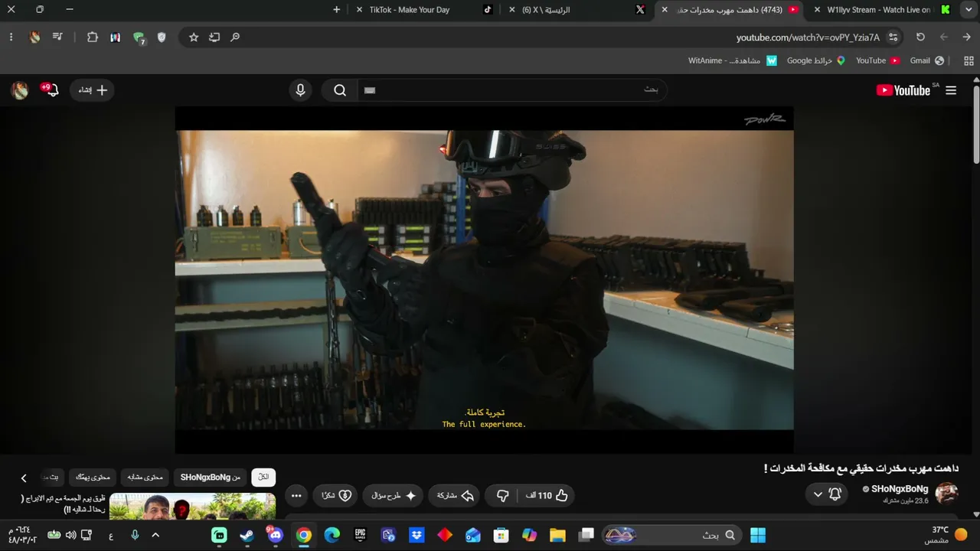Open Chrome profile avatar in toolbar

click(34, 37)
